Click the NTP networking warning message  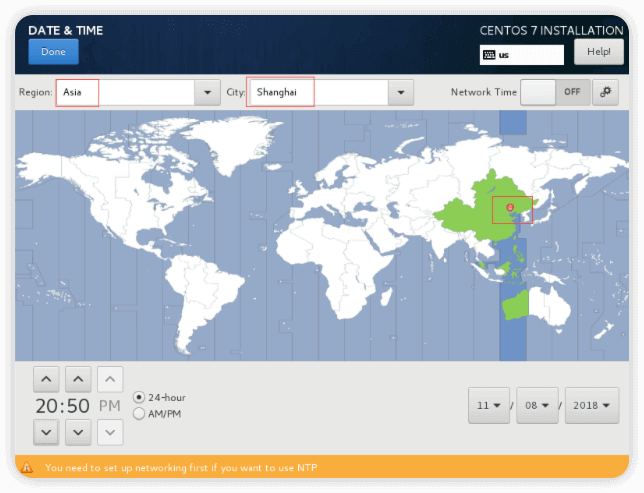pos(181,468)
